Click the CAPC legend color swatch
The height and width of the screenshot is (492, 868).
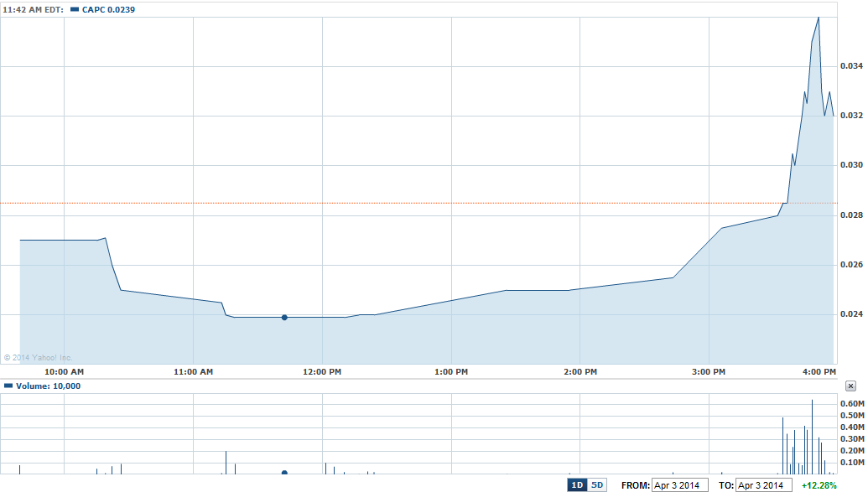pyautogui.click(x=75, y=9)
